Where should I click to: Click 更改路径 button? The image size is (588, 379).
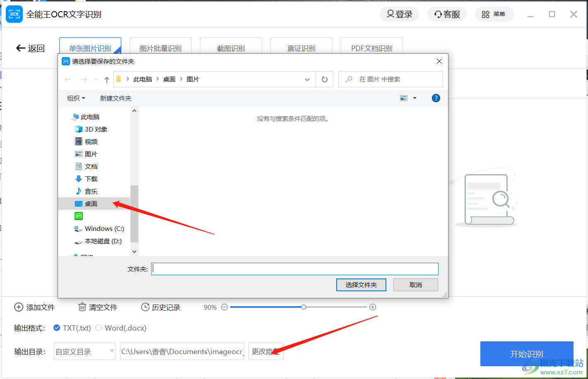266,351
